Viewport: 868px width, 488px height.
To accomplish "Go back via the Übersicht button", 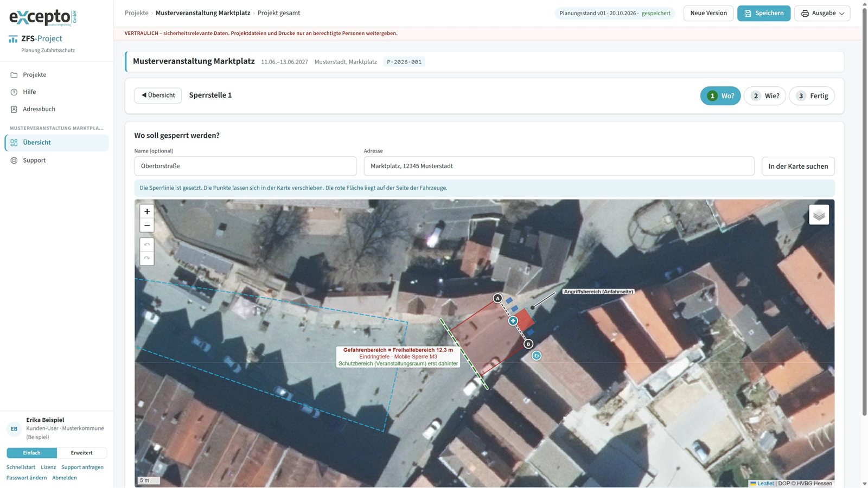I will coord(158,95).
